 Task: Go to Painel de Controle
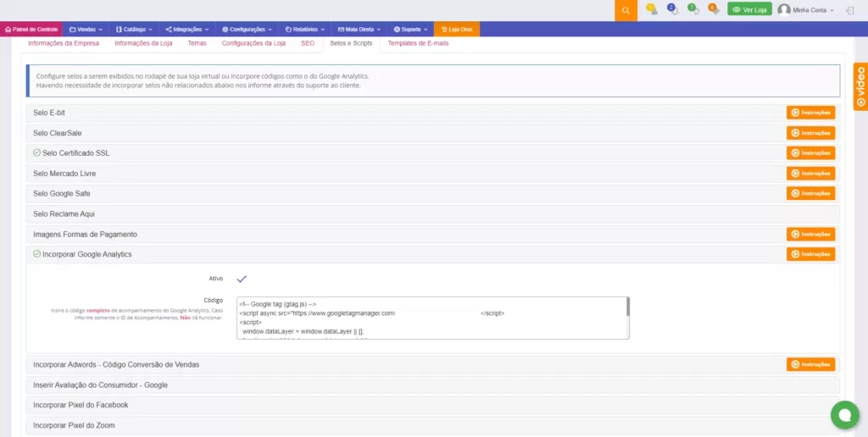[31, 30]
